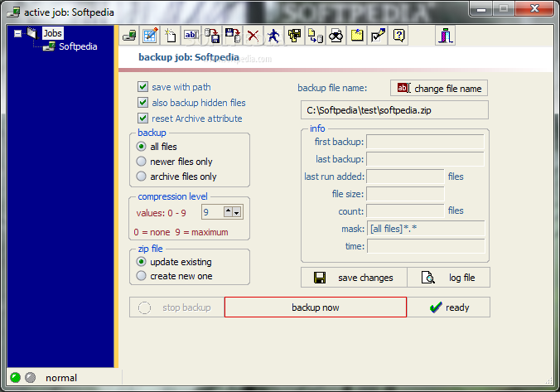Screen dimensions: 560x392
Task: Click 'values: 0 - 9' label
Action: pyautogui.click(x=161, y=213)
